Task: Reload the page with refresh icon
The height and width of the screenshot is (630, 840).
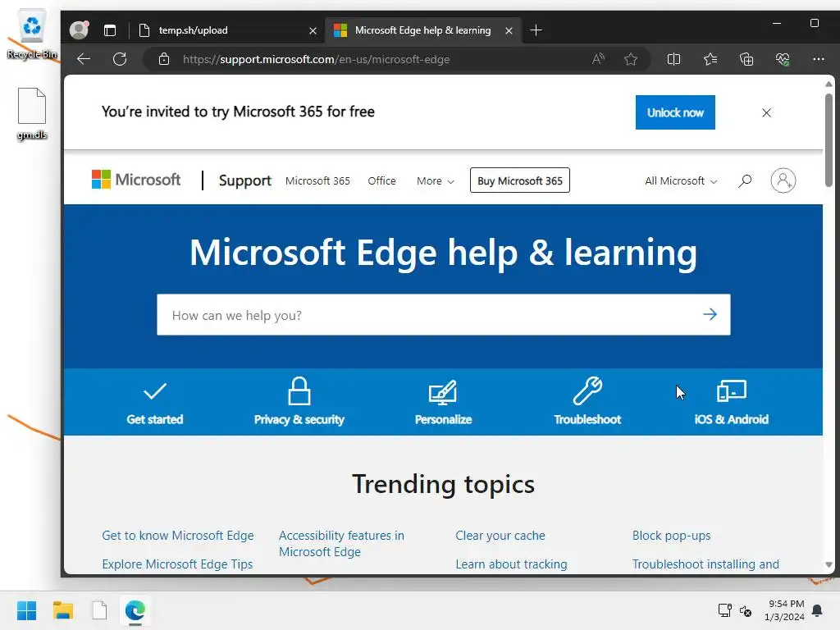Action: point(120,59)
